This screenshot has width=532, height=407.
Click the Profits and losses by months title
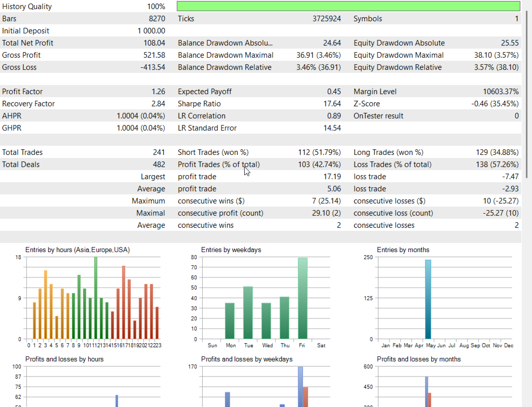point(419,359)
